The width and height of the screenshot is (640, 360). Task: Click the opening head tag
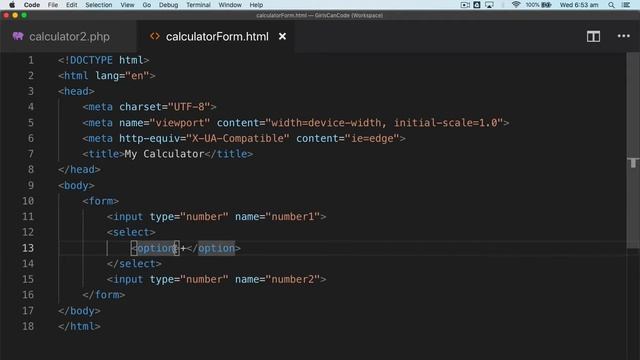[x=76, y=91]
